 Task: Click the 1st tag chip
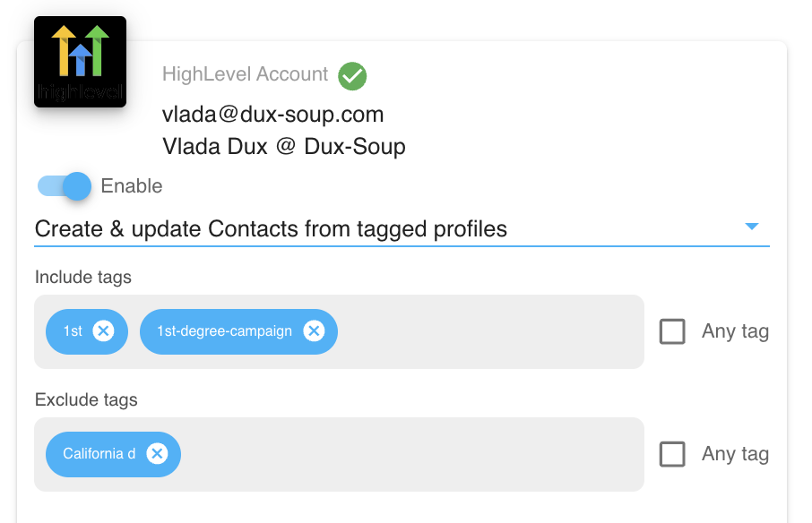click(x=73, y=331)
